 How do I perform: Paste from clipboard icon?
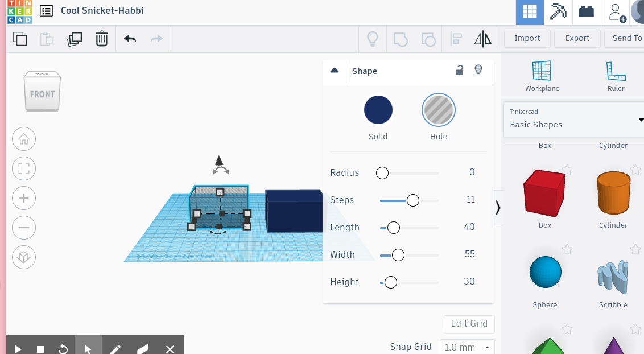coord(47,39)
